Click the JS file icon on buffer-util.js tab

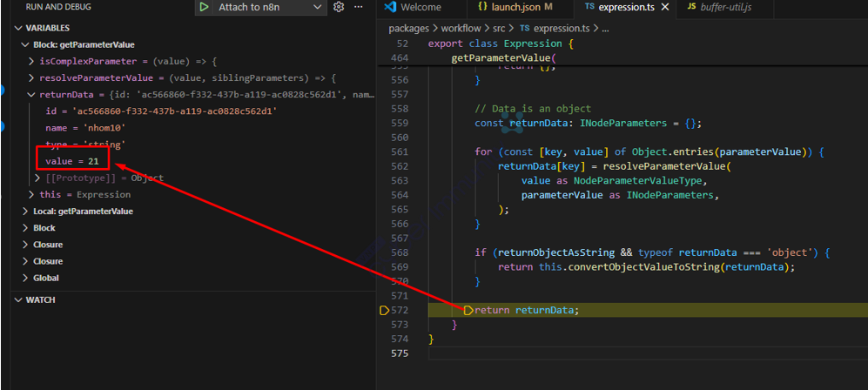[x=691, y=7]
